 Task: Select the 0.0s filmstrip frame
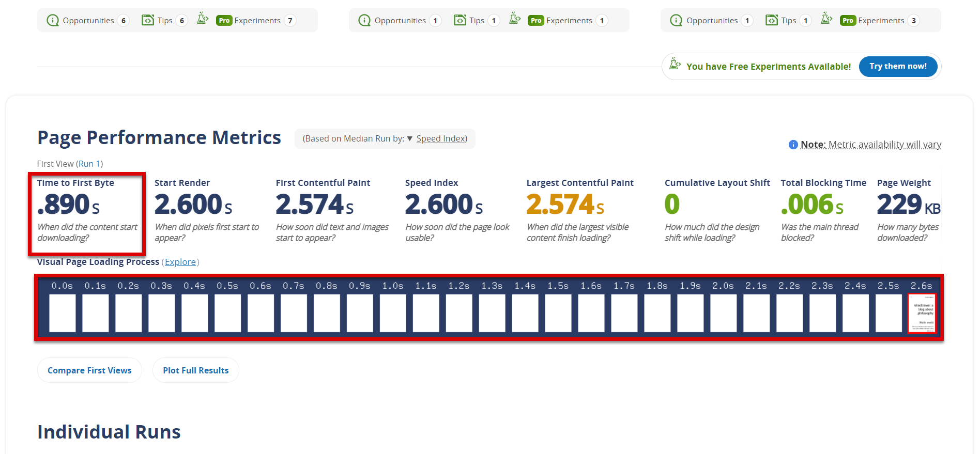[62, 313]
